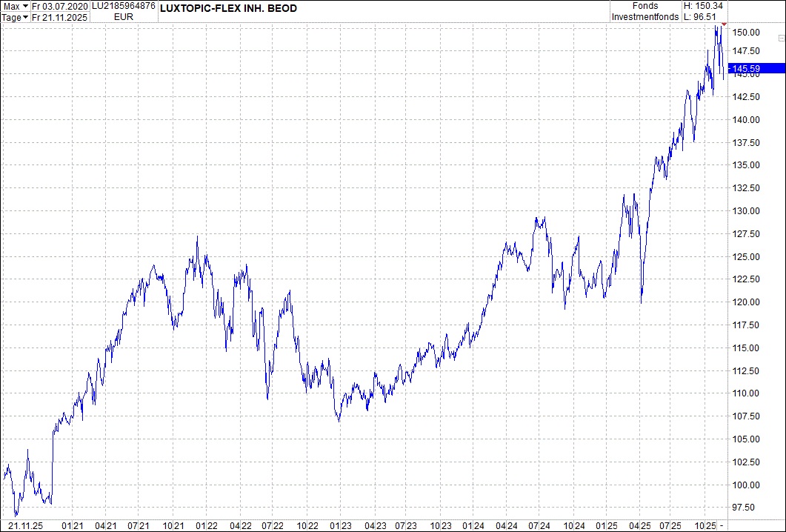
Task: Click the 04 21 time axis label
Action: pyautogui.click(x=106, y=526)
